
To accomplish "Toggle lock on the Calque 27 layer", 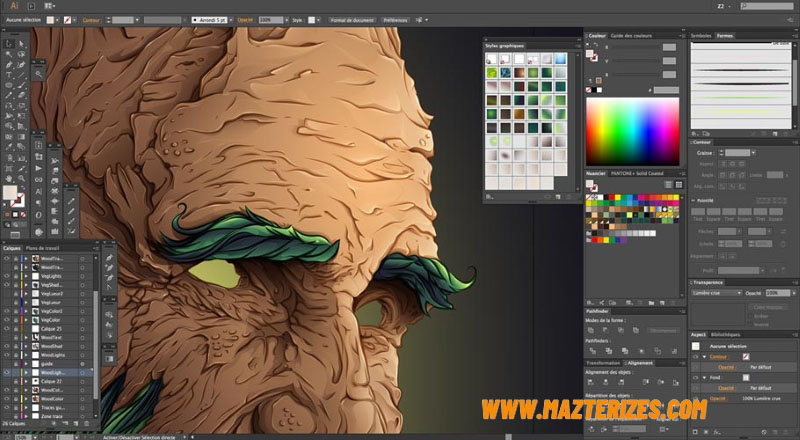I will (15, 381).
